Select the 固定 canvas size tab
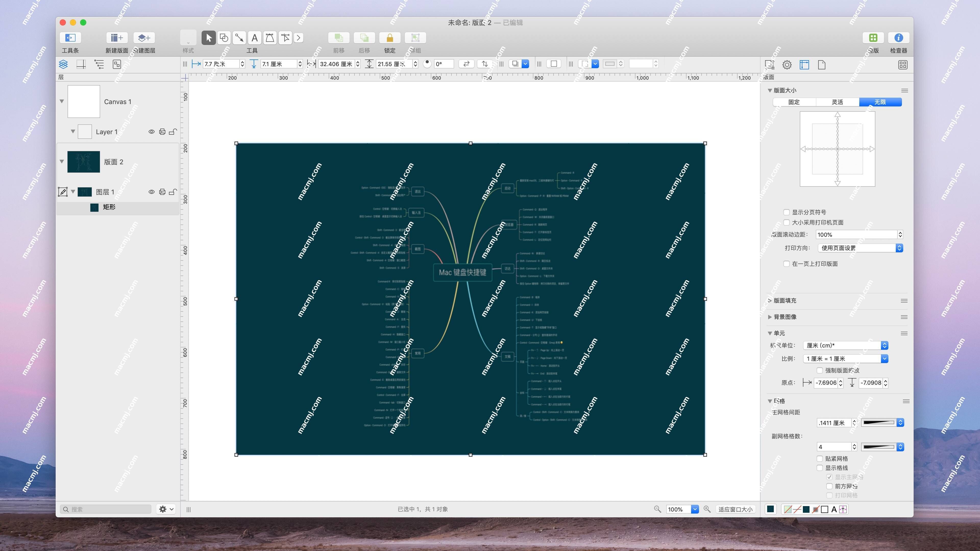The width and height of the screenshot is (980, 551). pos(794,102)
